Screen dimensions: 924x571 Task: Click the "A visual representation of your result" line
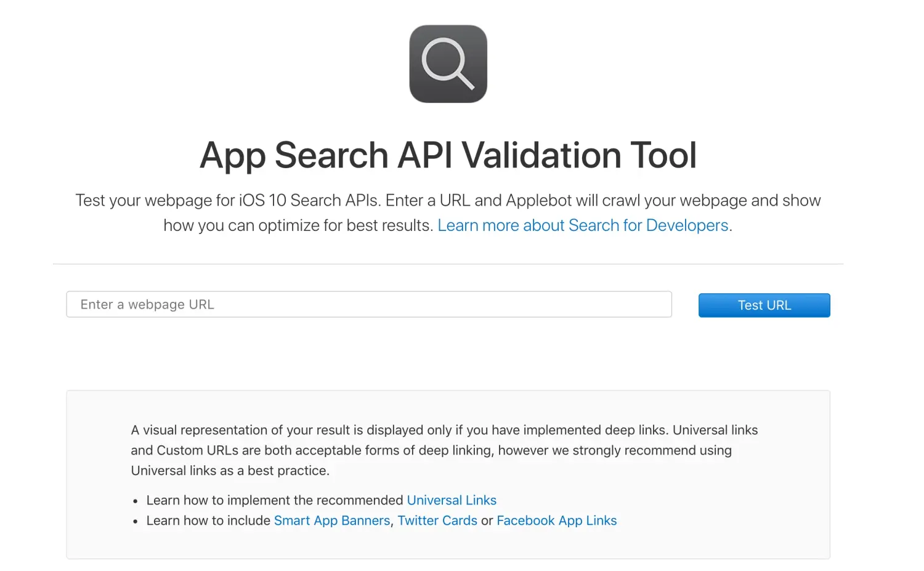pos(444,430)
